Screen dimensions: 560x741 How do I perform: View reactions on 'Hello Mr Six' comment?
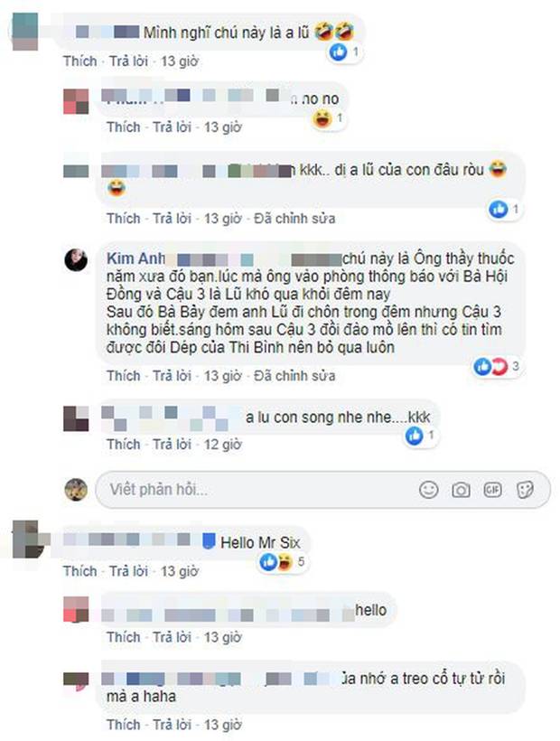pyautogui.click(x=282, y=562)
